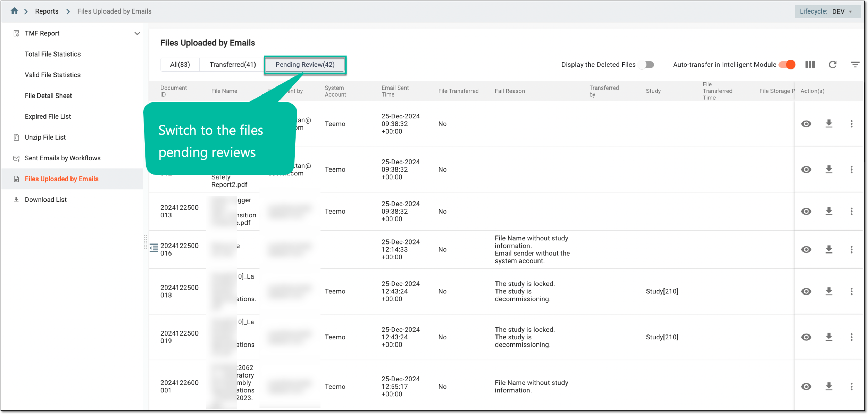Disable Auto-transfer in Intelligent Module switch
Screen dimensions: 868x414
[x=787, y=65]
